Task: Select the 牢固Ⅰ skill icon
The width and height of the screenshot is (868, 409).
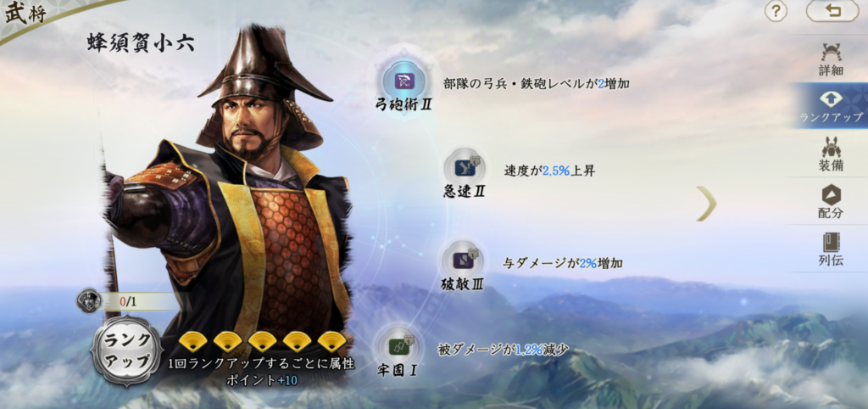Action: [x=398, y=346]
